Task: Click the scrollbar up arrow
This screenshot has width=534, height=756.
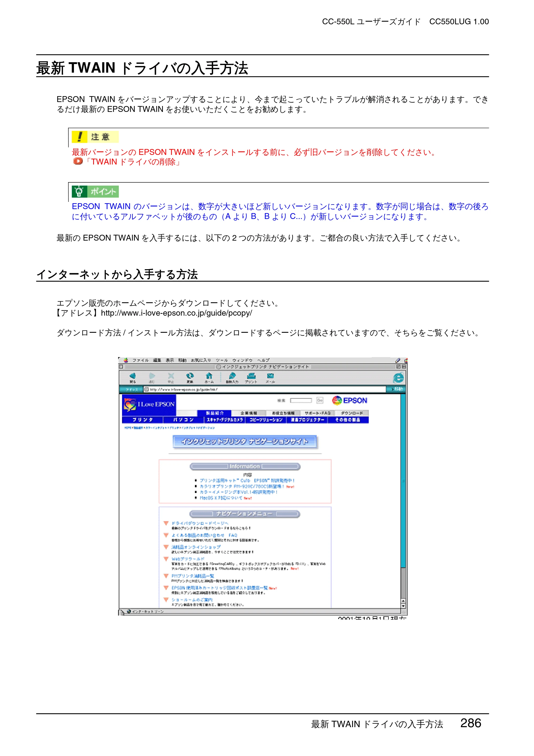Action: [403, 601]
